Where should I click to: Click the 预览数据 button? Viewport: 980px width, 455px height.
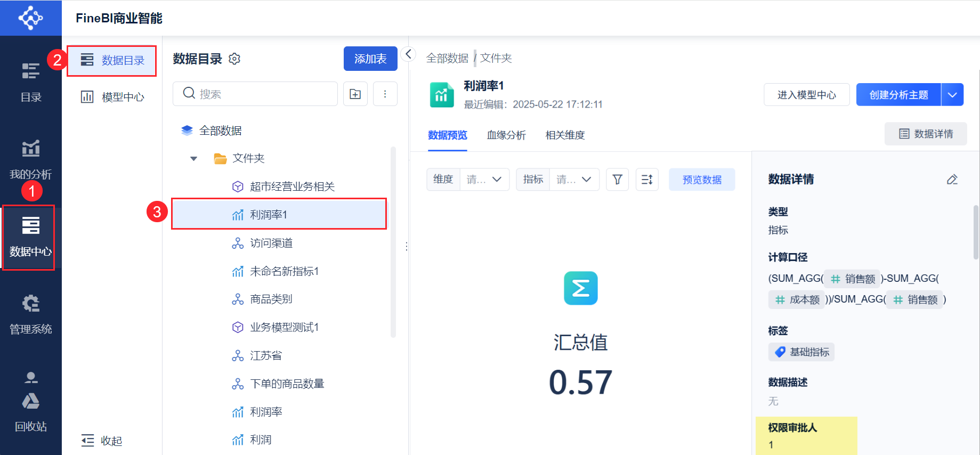click(x=702, y=180)
